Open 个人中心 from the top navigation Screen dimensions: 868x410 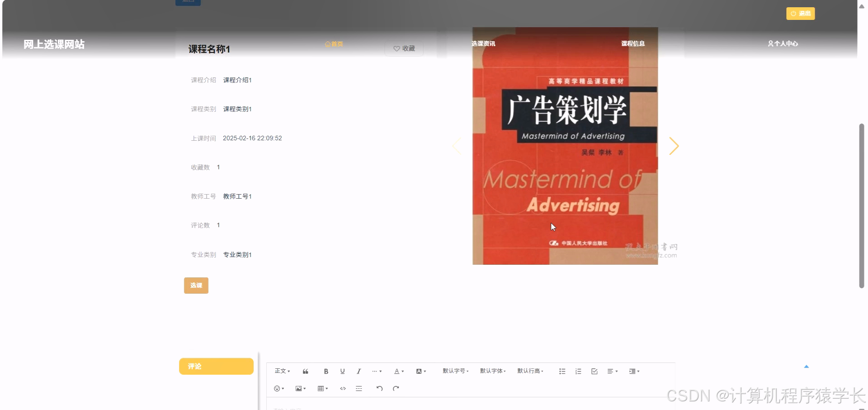[782, 43]
